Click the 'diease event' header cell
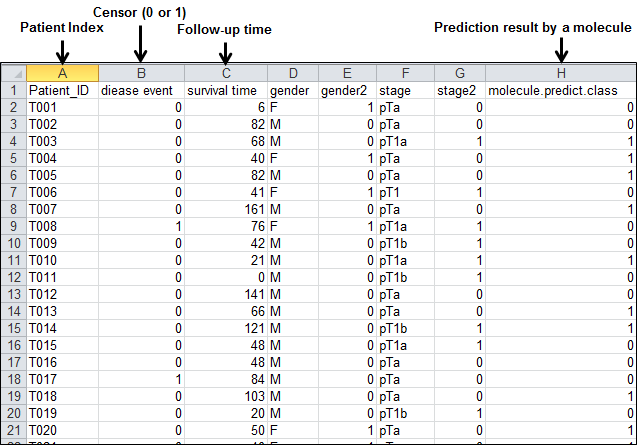The height and width of the screenshot is (445, 642). pyautogui.click(x=141, y=90)
